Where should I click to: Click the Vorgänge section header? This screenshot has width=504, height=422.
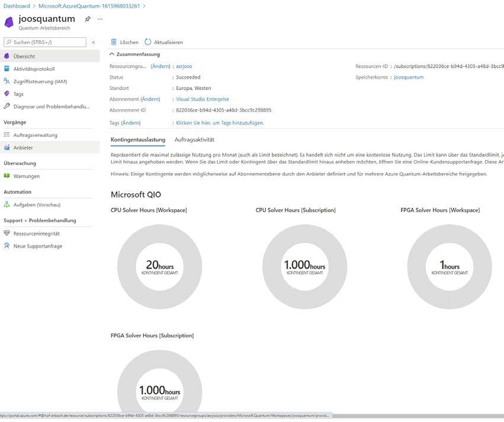click(15, 122)
